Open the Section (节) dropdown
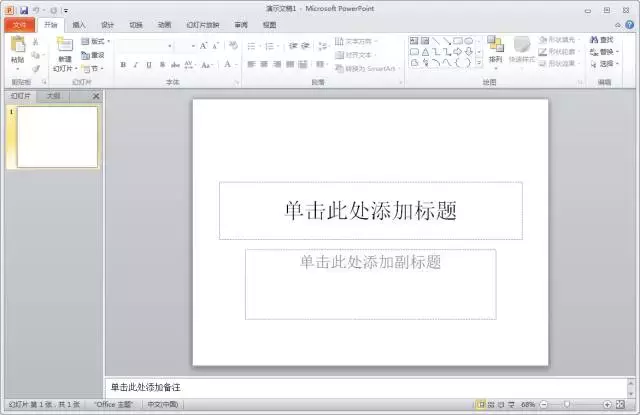This screenshot has height=415, width=640. 93,69
